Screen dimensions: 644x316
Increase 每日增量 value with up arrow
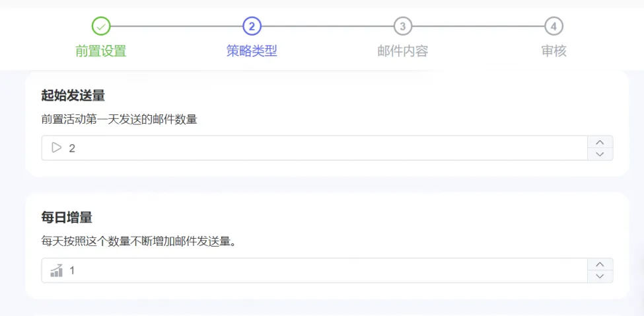(x=600, y=264)
